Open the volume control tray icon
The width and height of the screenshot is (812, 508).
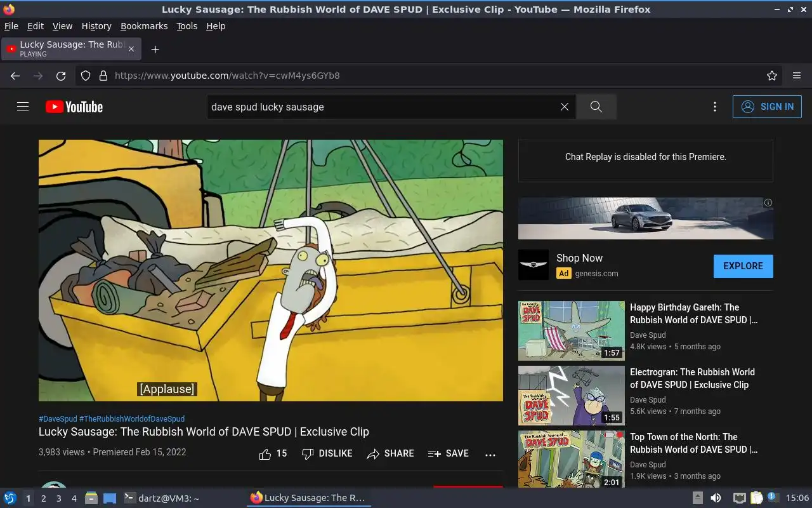pos(715,498)
